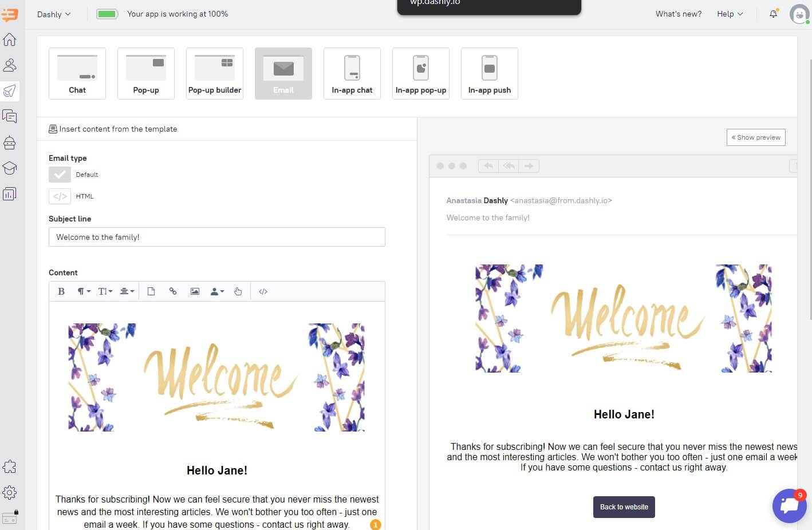Open the Dashly workspace dropdown
Screen dimensions: 812x530
[53, 14]
